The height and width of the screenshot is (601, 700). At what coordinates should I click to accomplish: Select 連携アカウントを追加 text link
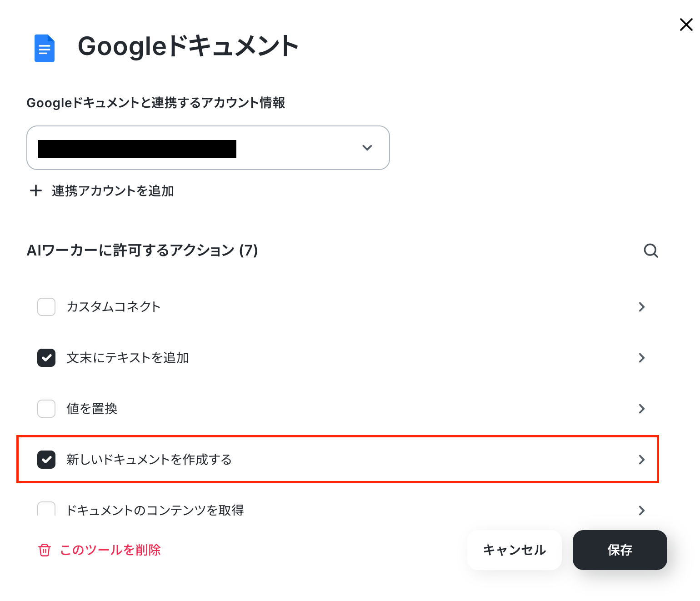click(x=113, y=191)
